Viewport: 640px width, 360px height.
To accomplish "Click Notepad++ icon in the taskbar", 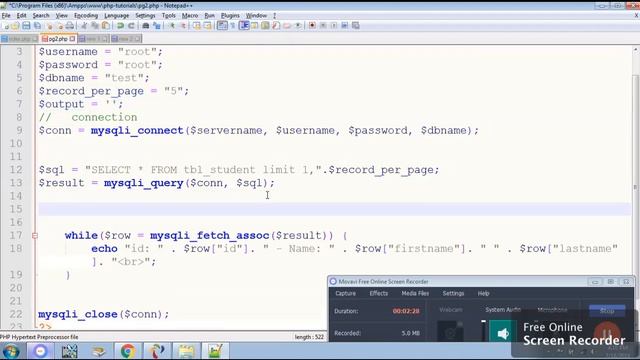I will tap(215, 351).
